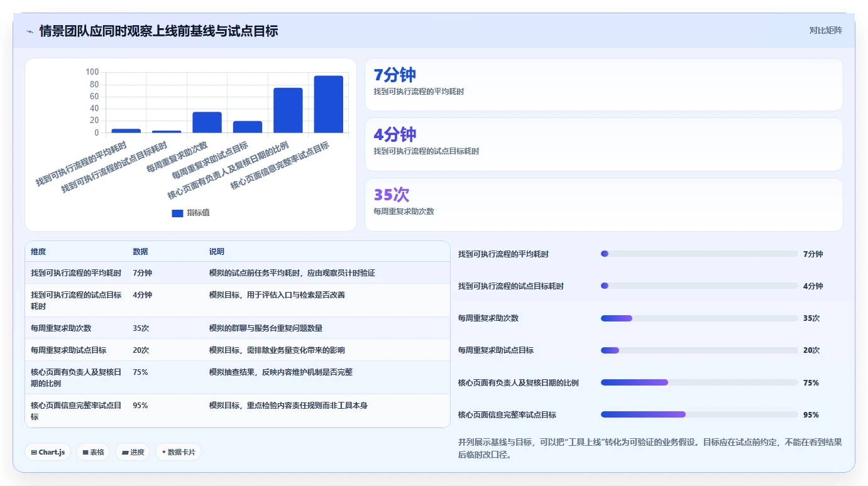
Task: Click the chart bar reaching about 75
Action: [288, 111]
